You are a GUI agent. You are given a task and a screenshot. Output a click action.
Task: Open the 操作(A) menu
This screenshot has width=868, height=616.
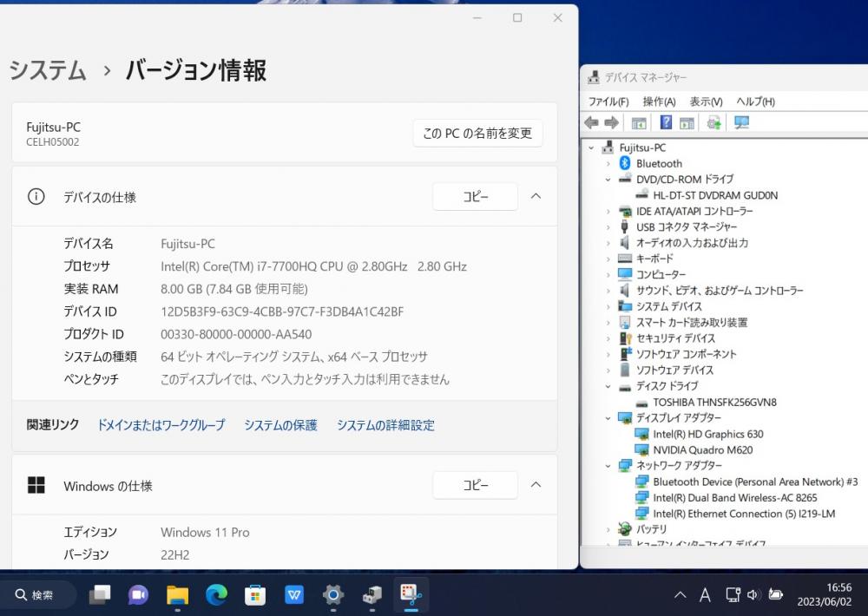pyautogui.click(x=660, y=102)
